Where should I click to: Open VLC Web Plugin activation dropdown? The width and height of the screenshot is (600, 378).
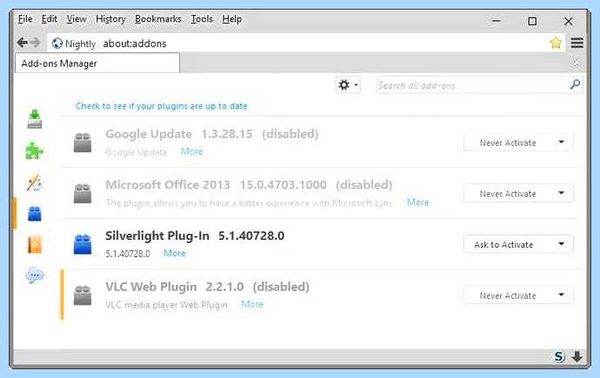[x=518, y=295]
